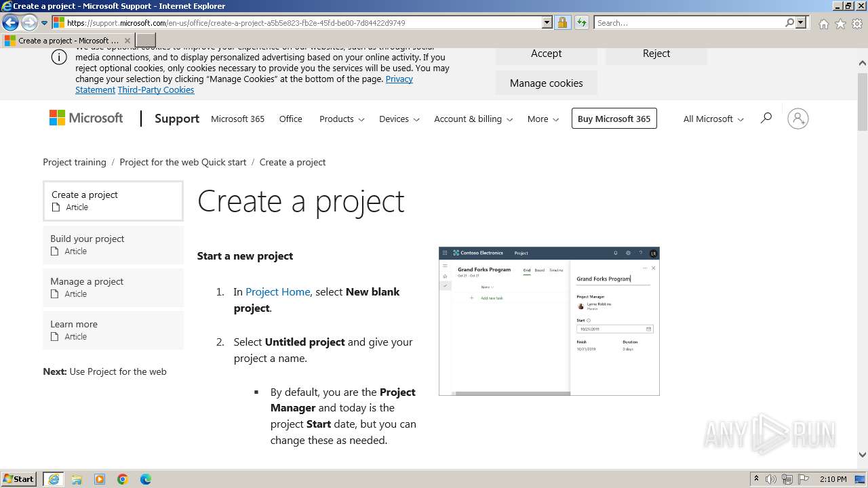Viewport: 868px width, 488px height.
Task: Expand the address bar dropdown arrow
Action: pos(547,22)
